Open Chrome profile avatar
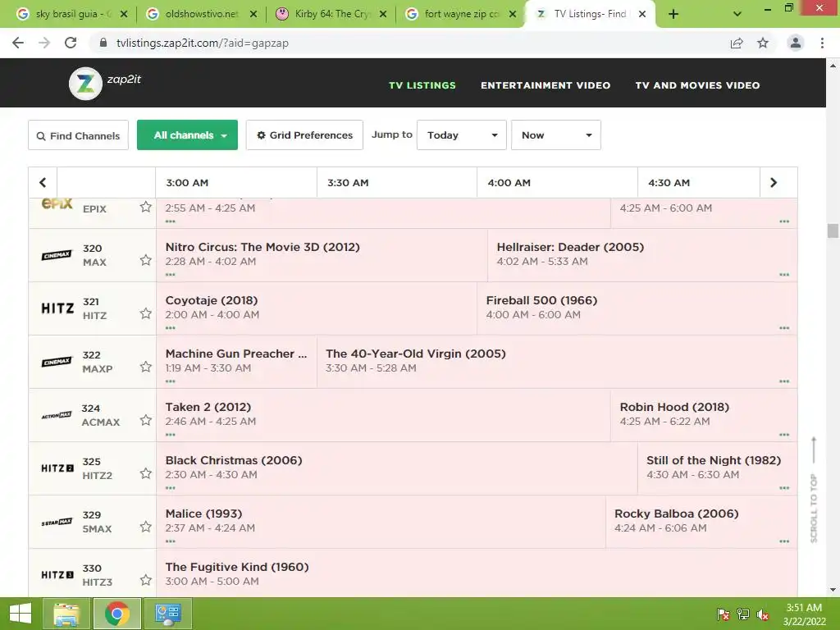This screenshot has height=630, width=840. (796, 43)
